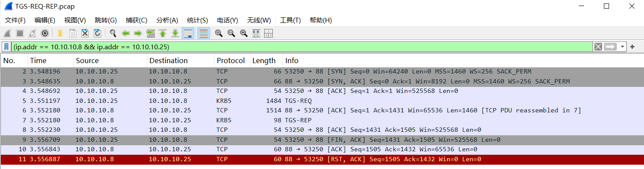Open capture options gear icon
Image resolution: width=644 pixels, height=169 pixels.
click(45, 33)
